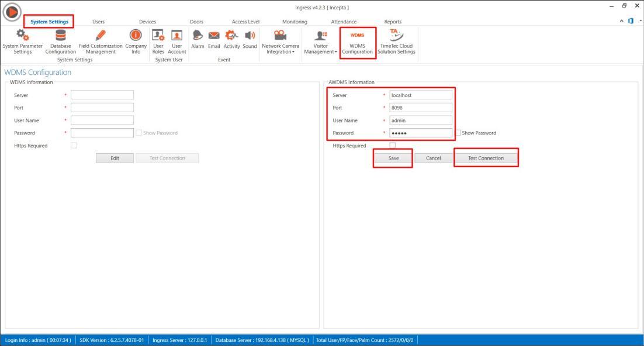This screenshot has height=346, width=644.
Task: Open Database Configuration
Action: (x=60, y=41)
